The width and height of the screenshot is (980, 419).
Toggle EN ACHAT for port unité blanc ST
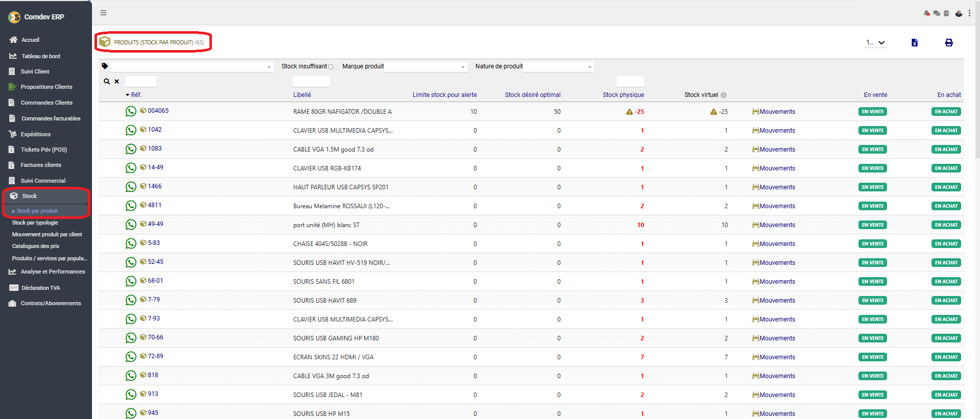946,225
